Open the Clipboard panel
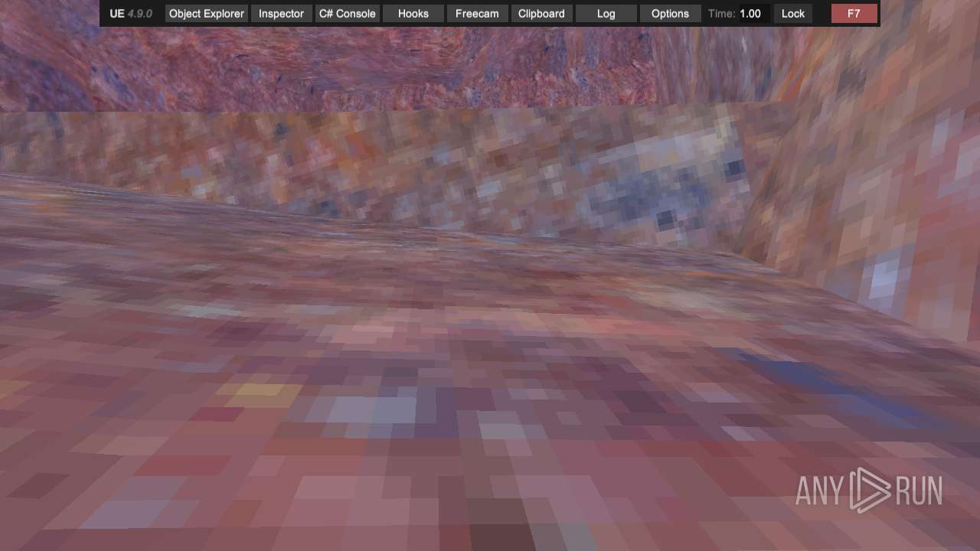This screenshot has width=980, height=551. point(541,14)
